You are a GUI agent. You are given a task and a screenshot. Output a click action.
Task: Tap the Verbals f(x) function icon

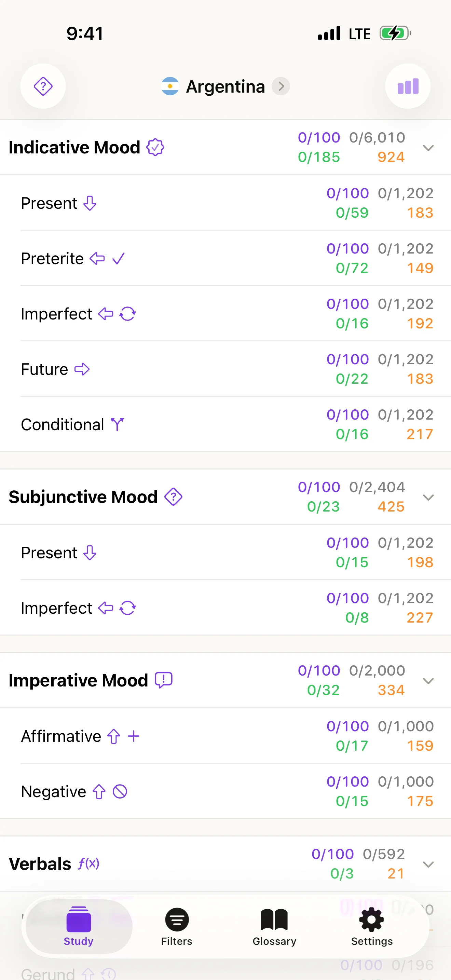tap(88, 863)
